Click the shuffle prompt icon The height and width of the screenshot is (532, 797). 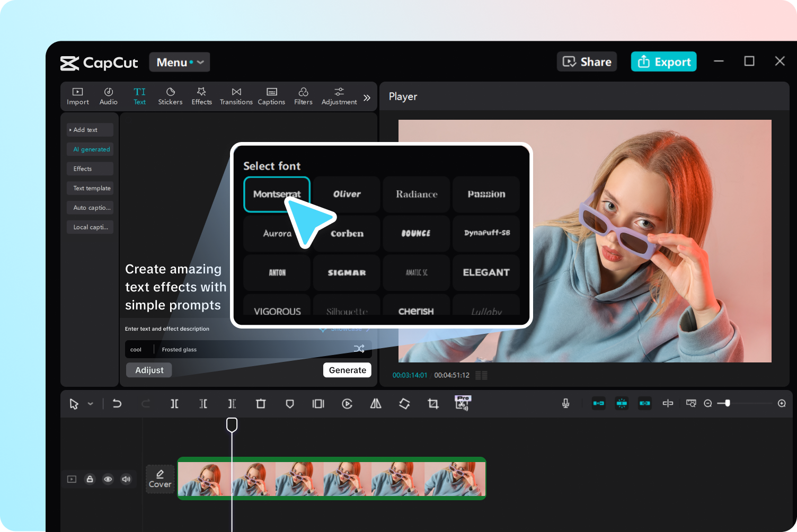click(x=359, y=349)
